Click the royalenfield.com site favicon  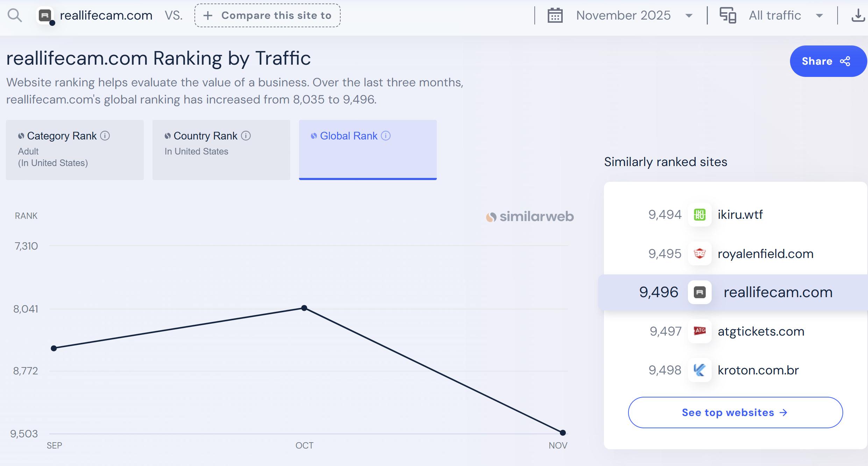click(x=699, y=253)
